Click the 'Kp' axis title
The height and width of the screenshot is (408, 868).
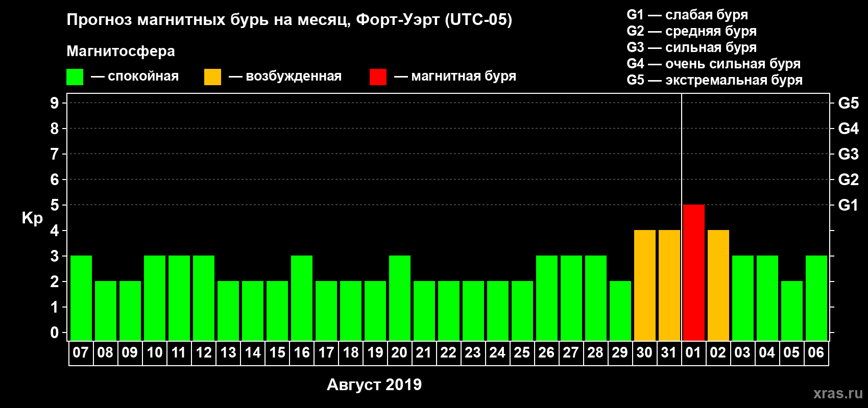32,218
